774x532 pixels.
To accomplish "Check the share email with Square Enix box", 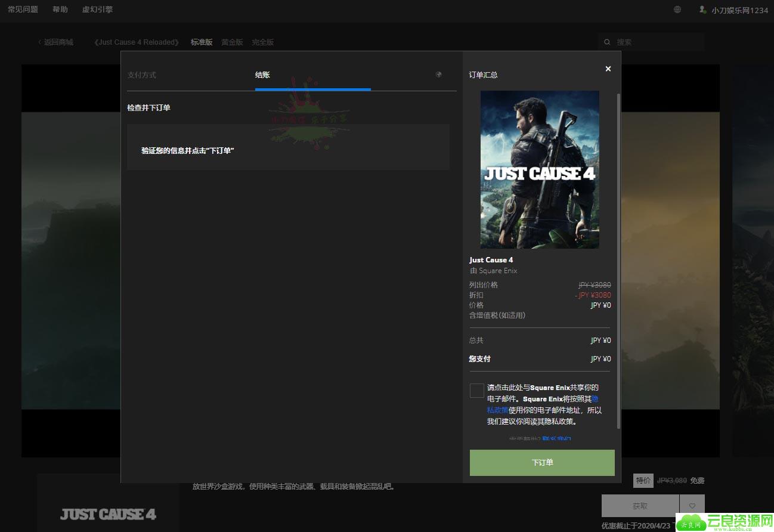I will [476, 391].
